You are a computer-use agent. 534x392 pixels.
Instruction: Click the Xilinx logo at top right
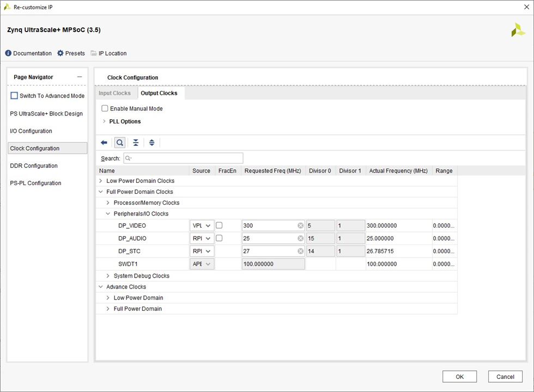pyautogui.click(x=518, y=30)
